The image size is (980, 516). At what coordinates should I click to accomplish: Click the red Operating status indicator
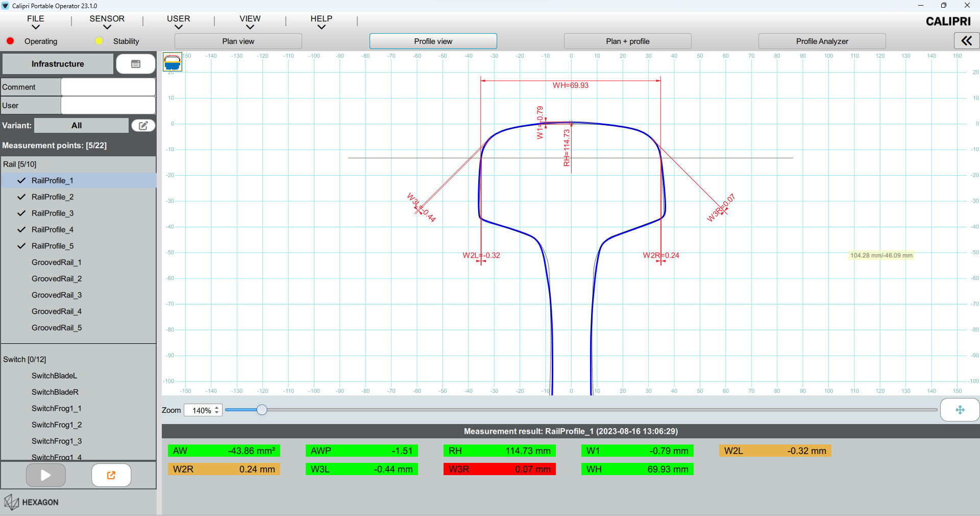point(10,41)
